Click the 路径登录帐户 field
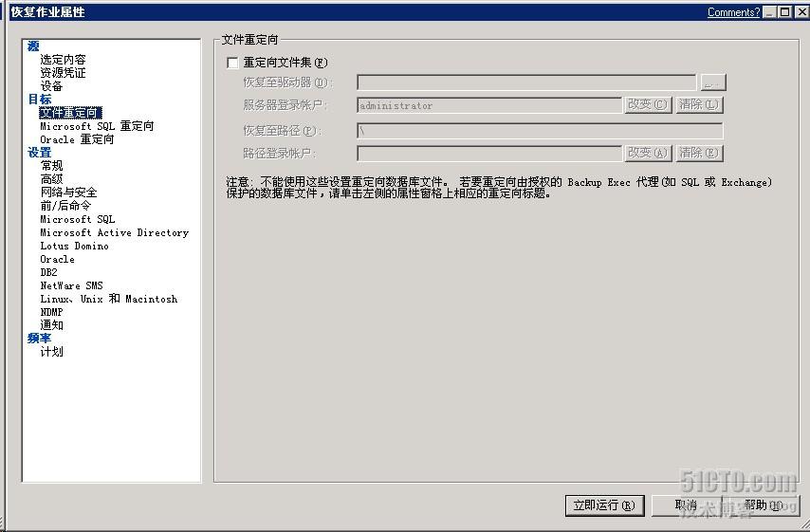Screen dimensions: 810x532 pos(489,154)
